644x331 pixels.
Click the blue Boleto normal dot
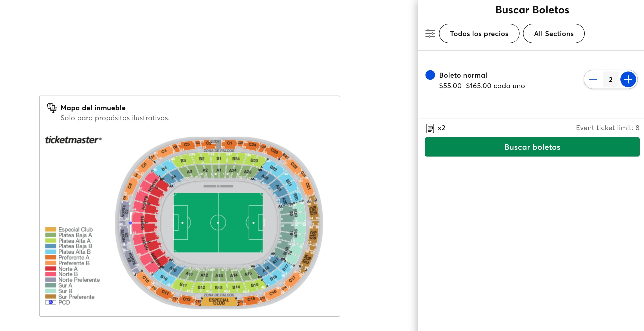430,75
